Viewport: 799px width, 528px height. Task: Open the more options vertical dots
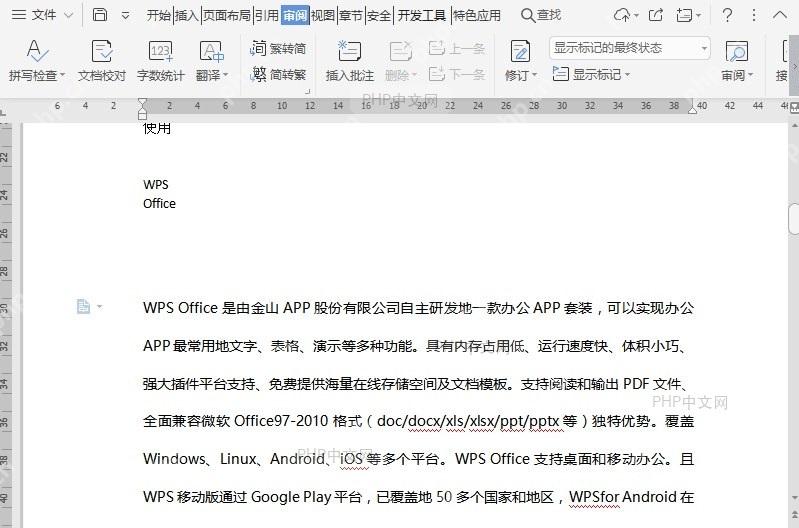tap(754, 15)
